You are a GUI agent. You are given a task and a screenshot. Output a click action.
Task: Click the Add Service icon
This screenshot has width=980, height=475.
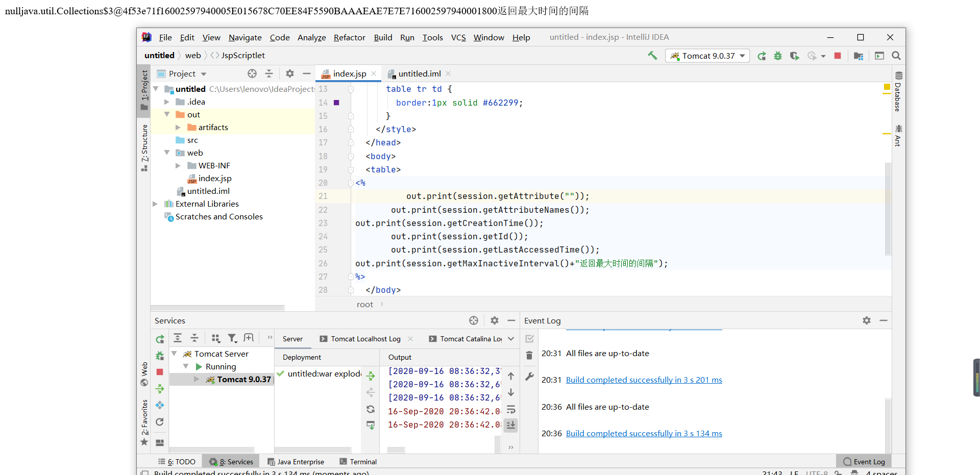pyautogui.click(x=249, y=338)
